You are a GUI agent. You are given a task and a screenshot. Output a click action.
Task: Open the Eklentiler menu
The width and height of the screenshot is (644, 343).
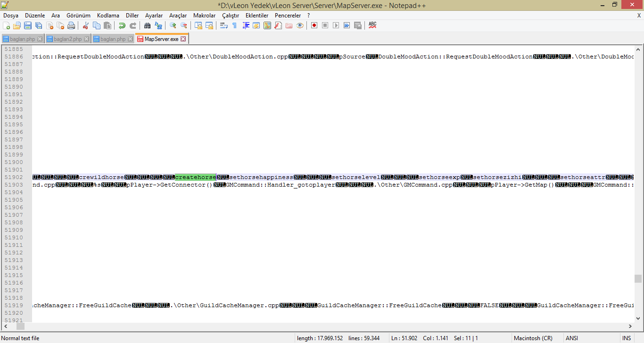257,16
